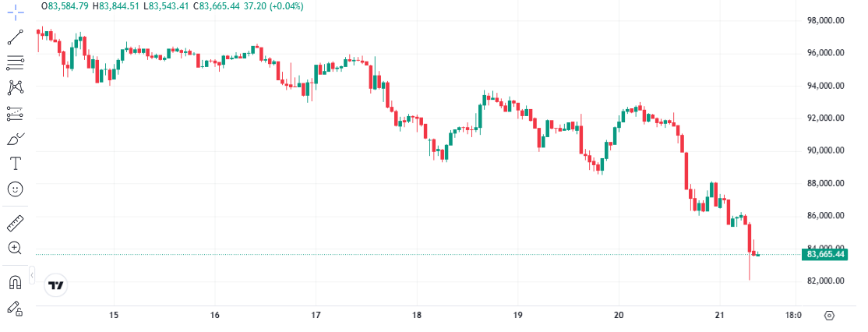This screenshot has width=868, height=332.
Task: Choose the long position forecasting tool
Action: [x=16, y=114]
